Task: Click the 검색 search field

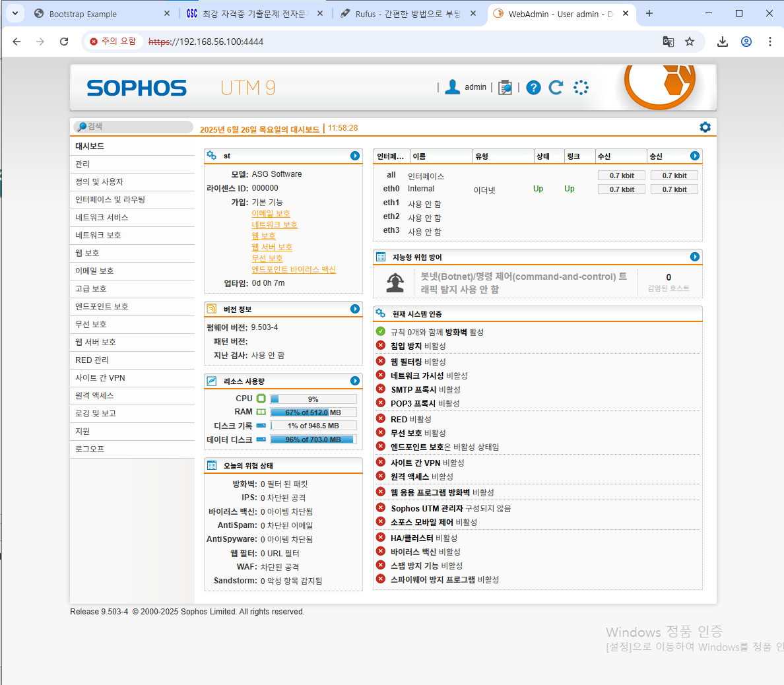Action: click(x=133, y=127)
